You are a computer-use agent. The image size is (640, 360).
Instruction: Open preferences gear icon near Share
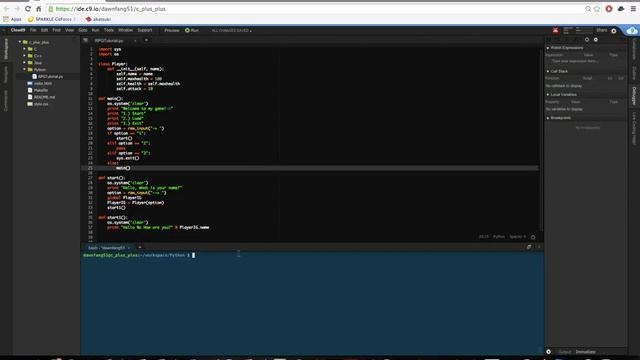(613, 31)
